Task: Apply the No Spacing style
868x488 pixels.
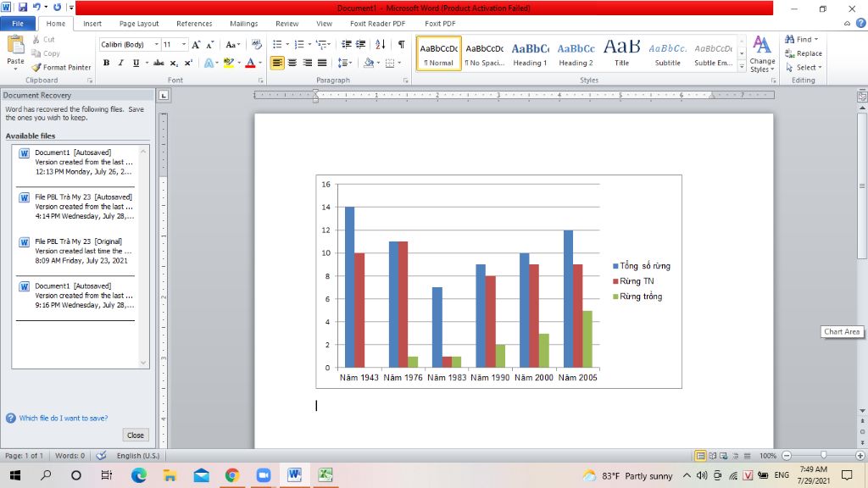Action: pyautogui.click(x=484, y=53)
